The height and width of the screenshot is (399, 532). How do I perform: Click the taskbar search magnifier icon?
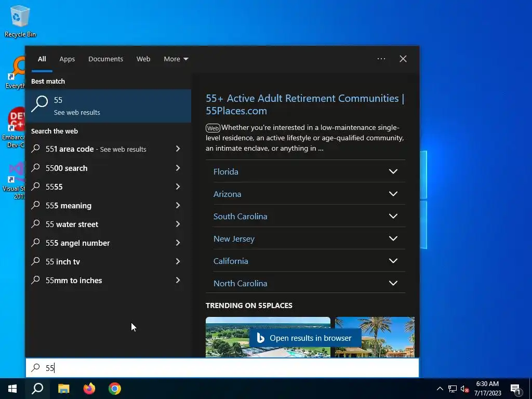tap(37, 389)
